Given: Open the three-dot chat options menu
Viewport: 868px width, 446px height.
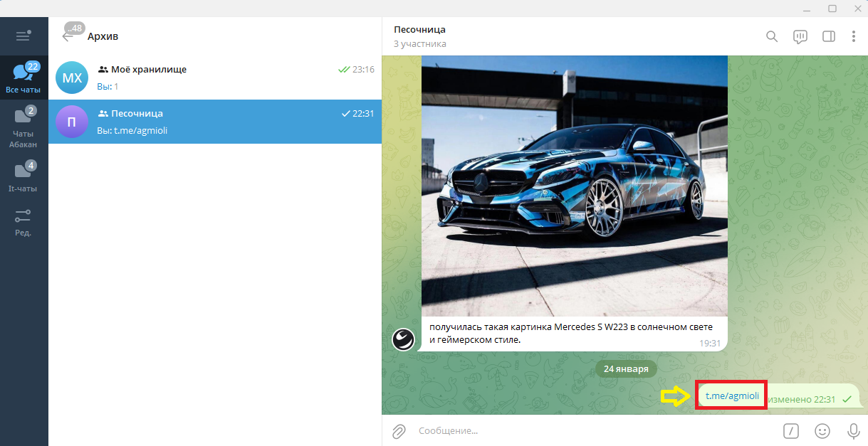Looking at the screenshot, I should 853,36.
